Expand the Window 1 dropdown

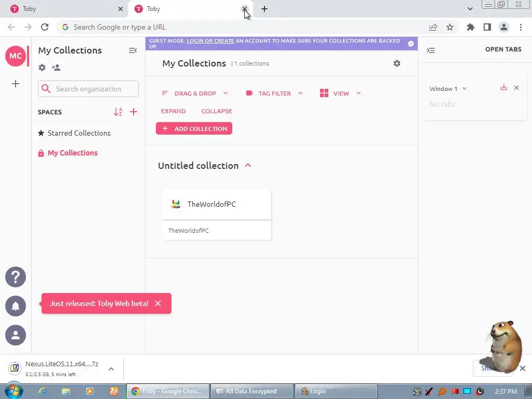(x=464, y=88)
